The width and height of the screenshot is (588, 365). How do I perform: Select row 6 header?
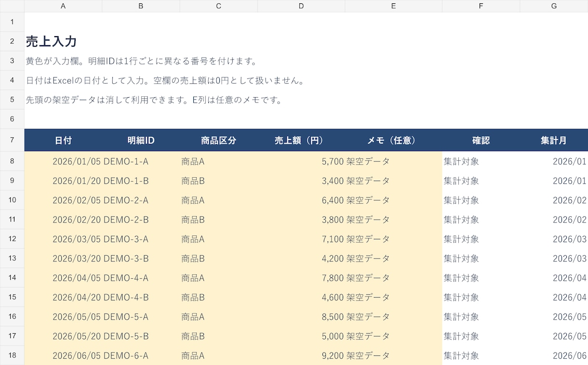[12, 119]
